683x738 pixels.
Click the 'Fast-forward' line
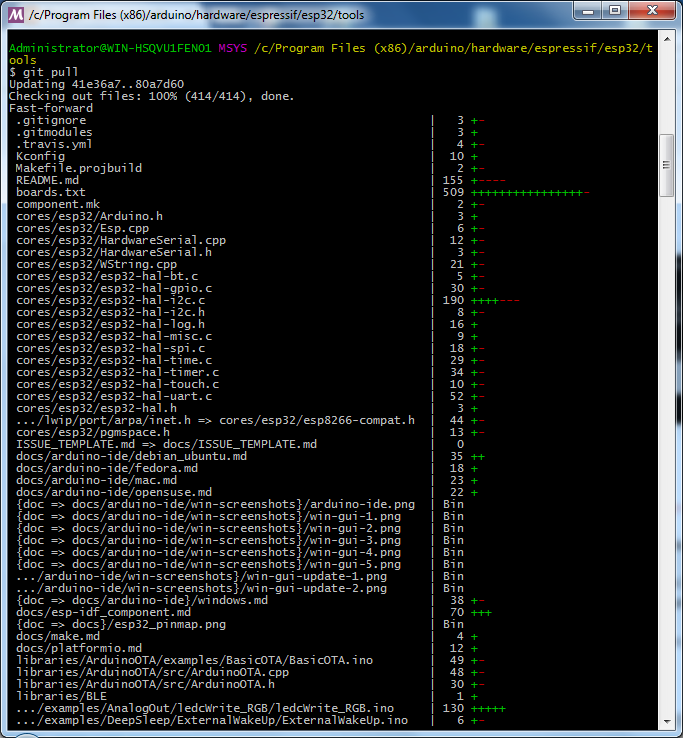[51, 108]
